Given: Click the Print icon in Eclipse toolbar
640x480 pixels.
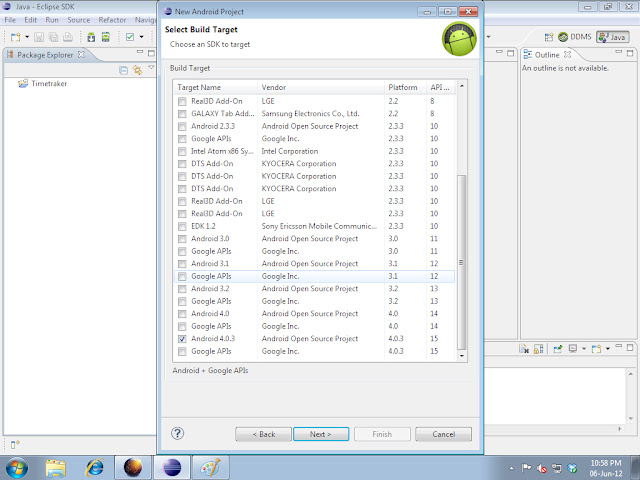Looking at the screenshot, I should [68, 37].
